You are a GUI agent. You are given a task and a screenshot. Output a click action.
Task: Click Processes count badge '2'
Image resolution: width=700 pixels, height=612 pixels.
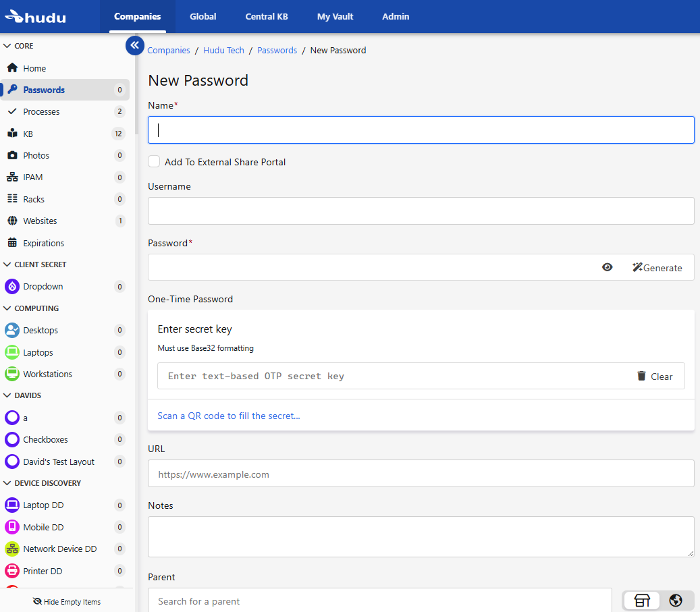119,111
